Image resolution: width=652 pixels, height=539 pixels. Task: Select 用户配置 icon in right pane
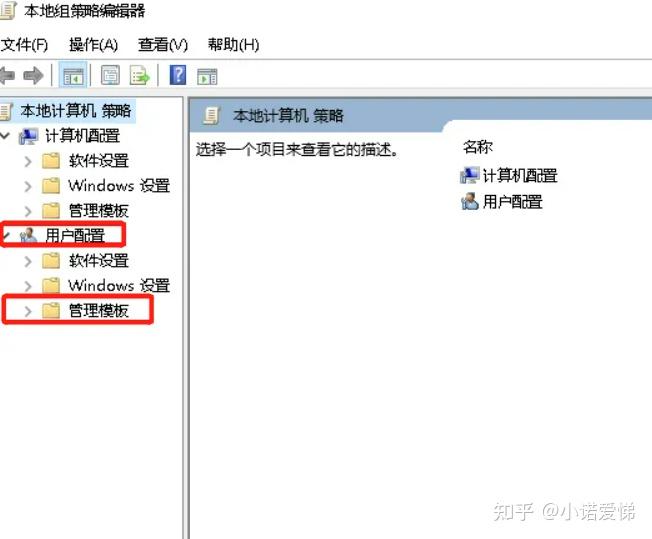[x=469, y=202]
